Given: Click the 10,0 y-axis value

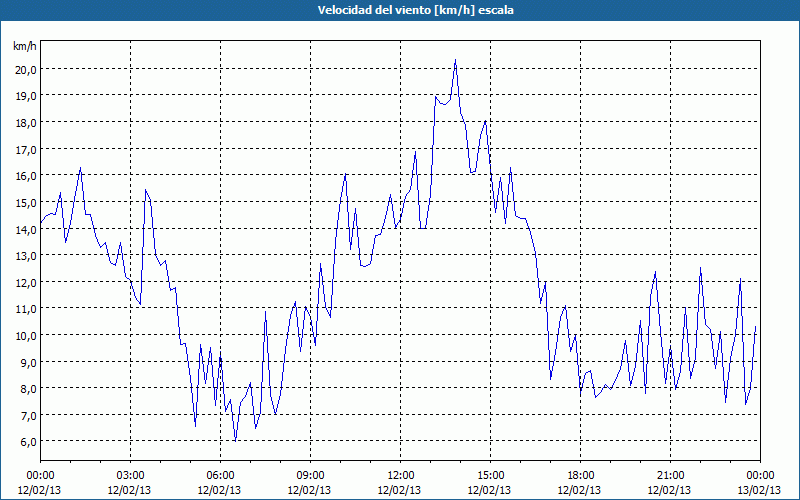Looking at the screenshot, I should pos(26,336).
